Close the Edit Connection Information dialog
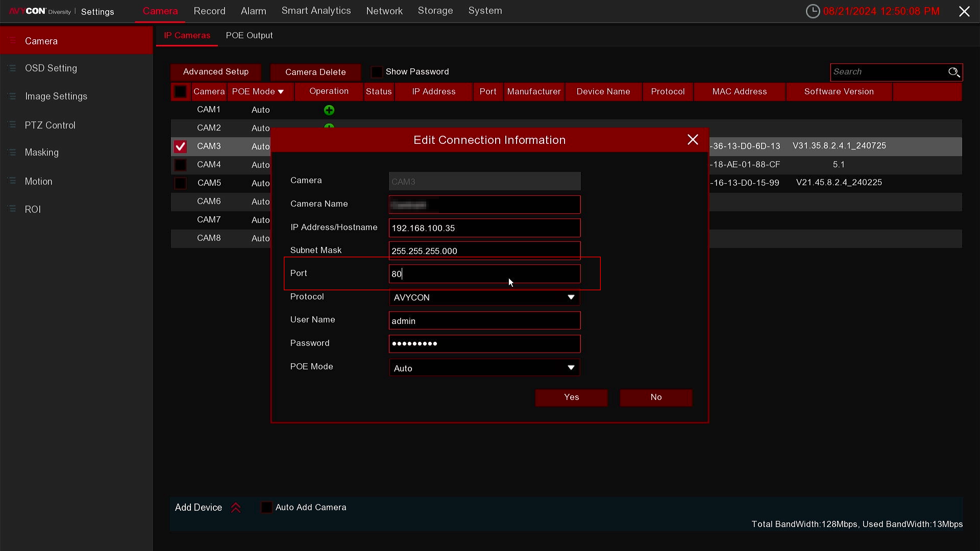This screenshot has height=551, width=980. 693,140
